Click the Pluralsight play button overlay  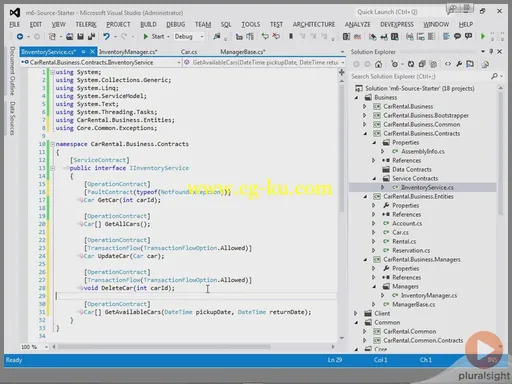484,350
